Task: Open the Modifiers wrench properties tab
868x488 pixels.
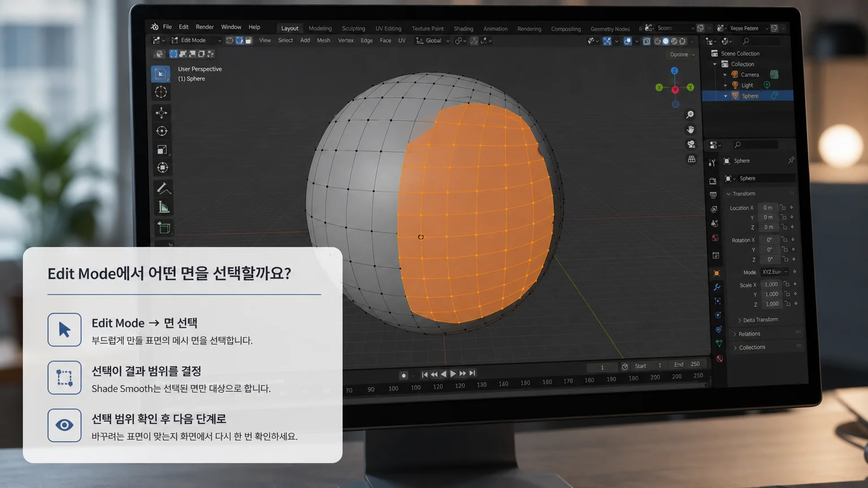Action: (717, 287)
